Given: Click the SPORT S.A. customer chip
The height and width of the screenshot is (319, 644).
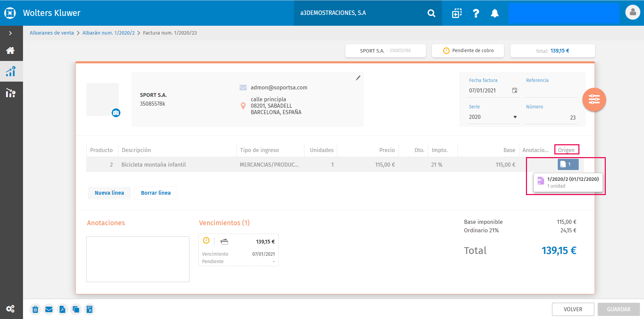Looking at the screenshot, I should (x=385, y=51).
